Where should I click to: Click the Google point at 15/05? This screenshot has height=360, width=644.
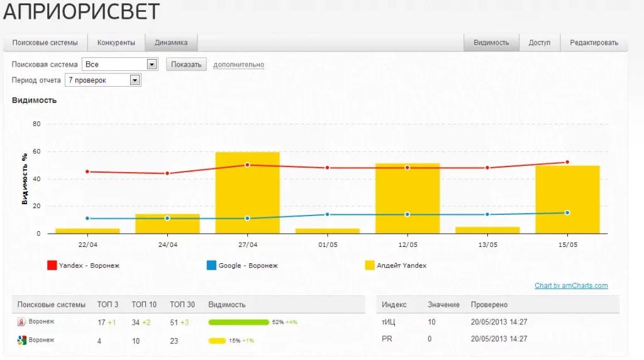567,212
